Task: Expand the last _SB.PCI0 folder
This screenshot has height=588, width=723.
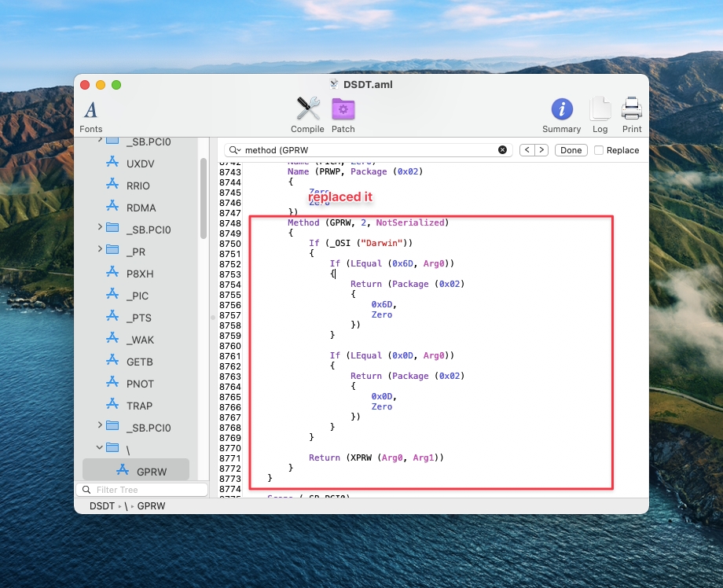Action: coord(100,427)
